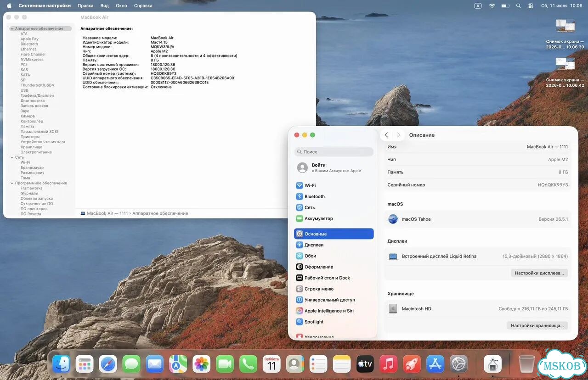The height and width of the screenshot is (380, 588).
Task: Open Maps app in the Dock
Action: (x=178, y=364)
